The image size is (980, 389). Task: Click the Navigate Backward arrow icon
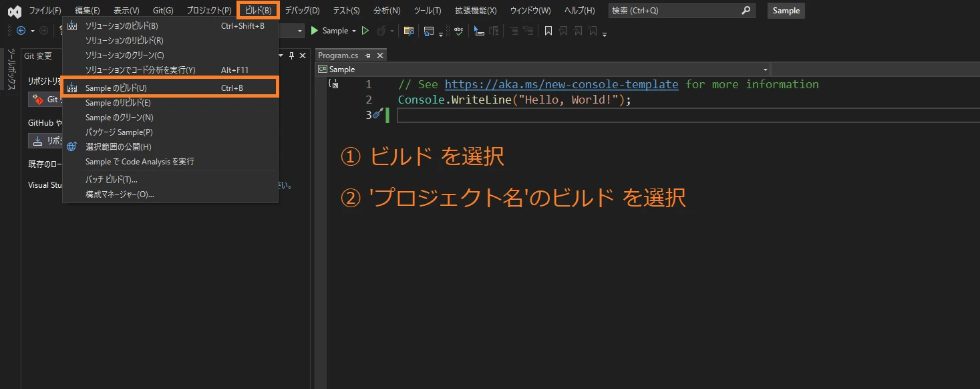coord(21,31)
